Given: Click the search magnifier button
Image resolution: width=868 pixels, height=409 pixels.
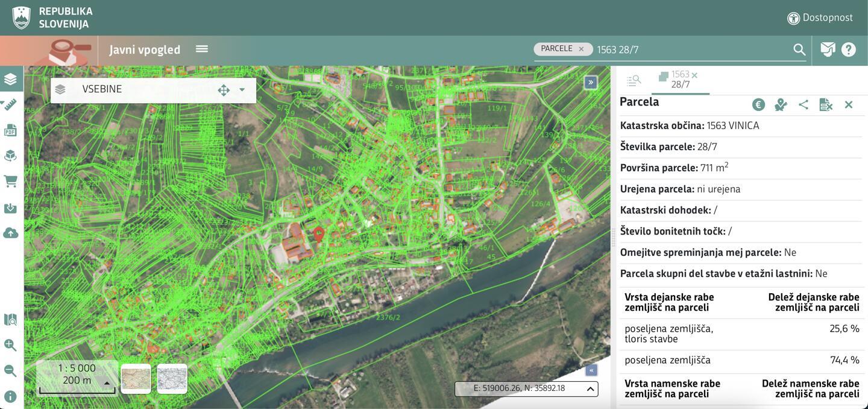Looking at the screenshot, I should point(799,49).
